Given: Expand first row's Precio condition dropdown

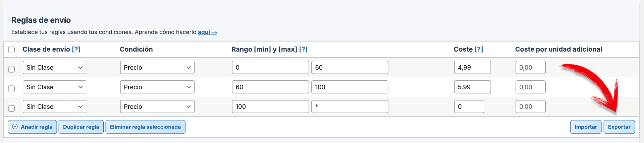Looking at the screenshot, I should click(157, 68).
